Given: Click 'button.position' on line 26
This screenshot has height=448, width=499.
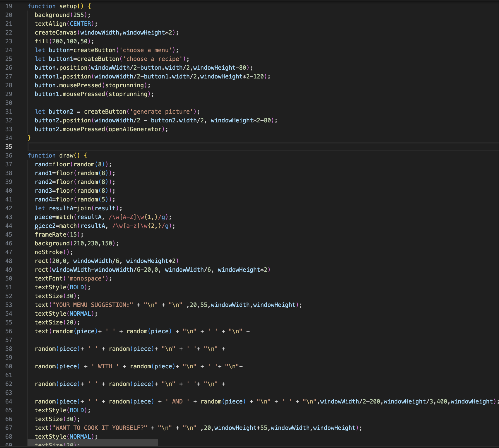Looking at the screenshot, I should click(x=61, y=68).
